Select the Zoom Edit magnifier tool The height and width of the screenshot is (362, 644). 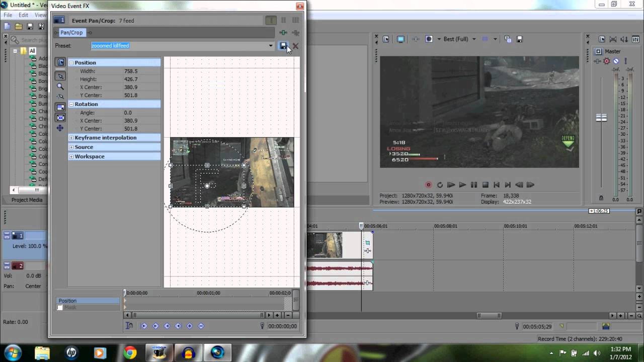pyautogui.click(x=60, y=86)
